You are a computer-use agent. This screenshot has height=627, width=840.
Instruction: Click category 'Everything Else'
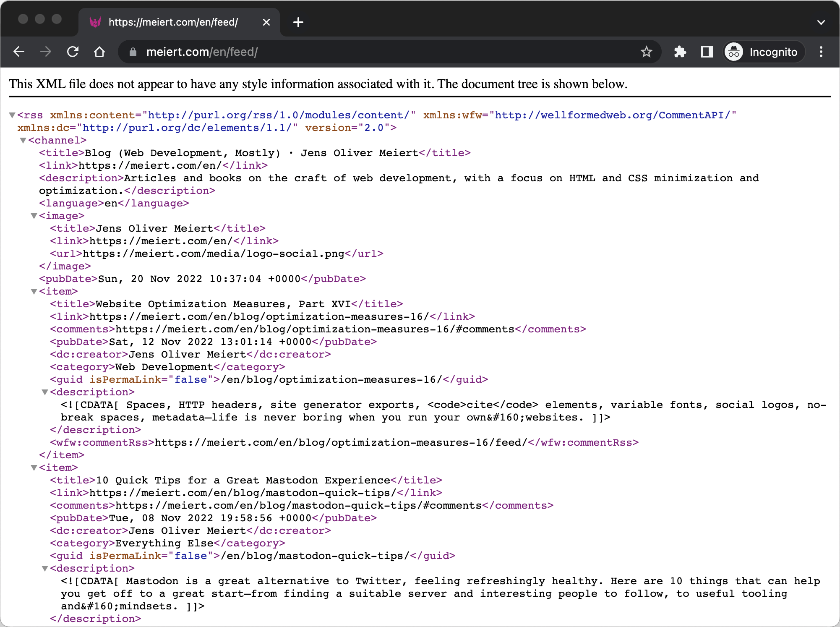tap(167, 543)
